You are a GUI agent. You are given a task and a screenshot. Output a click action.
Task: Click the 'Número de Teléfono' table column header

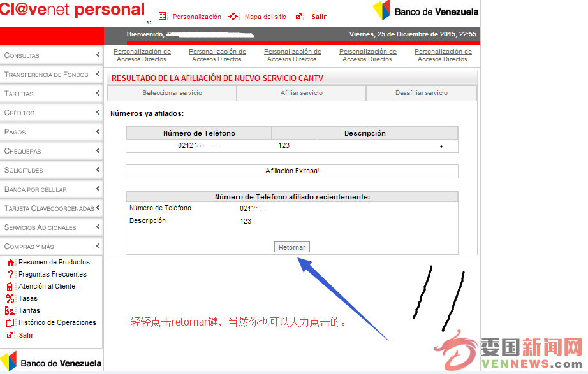tap(199, 133)
